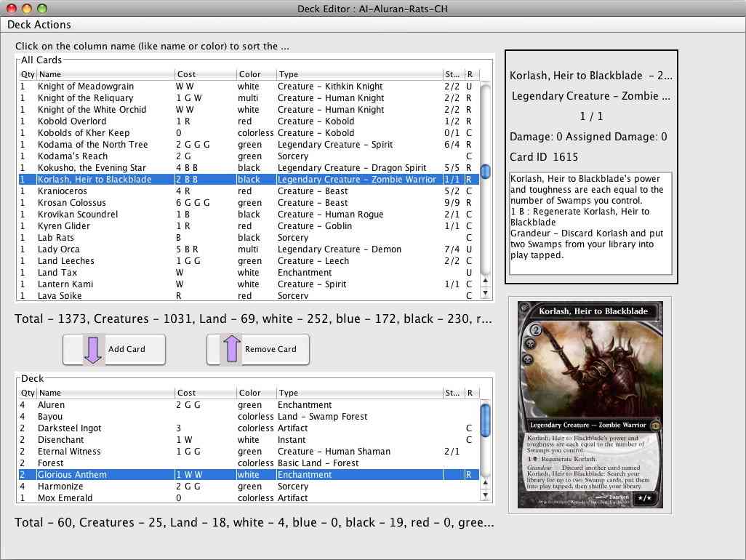
Task: Click the purple down arrow Add Card icon
Action: point(93,350)
